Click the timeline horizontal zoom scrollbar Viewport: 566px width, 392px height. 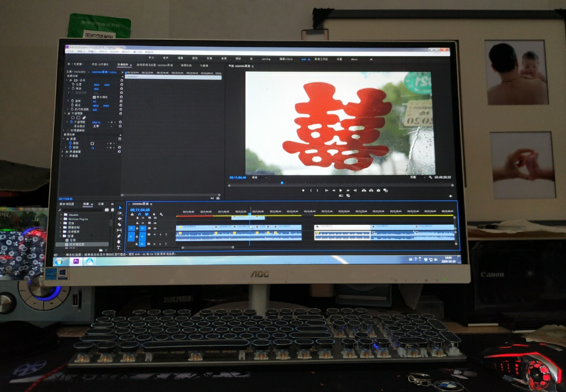208,247
